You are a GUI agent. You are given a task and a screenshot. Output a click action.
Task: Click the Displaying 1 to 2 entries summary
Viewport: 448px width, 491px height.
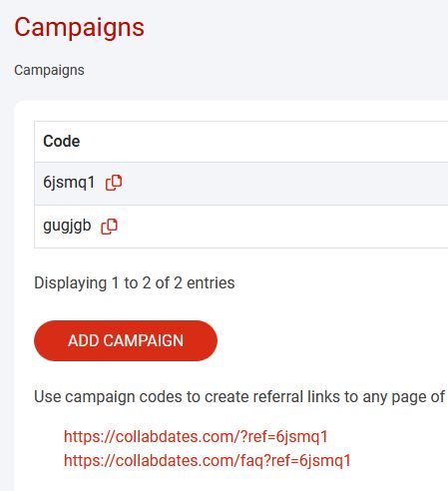pyautogui.click(x=135, y=283)
